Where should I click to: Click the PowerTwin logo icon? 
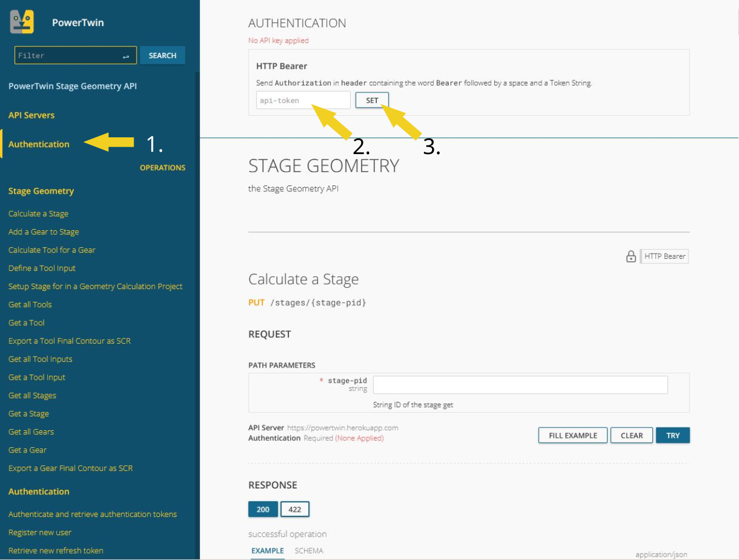[22, 22]
